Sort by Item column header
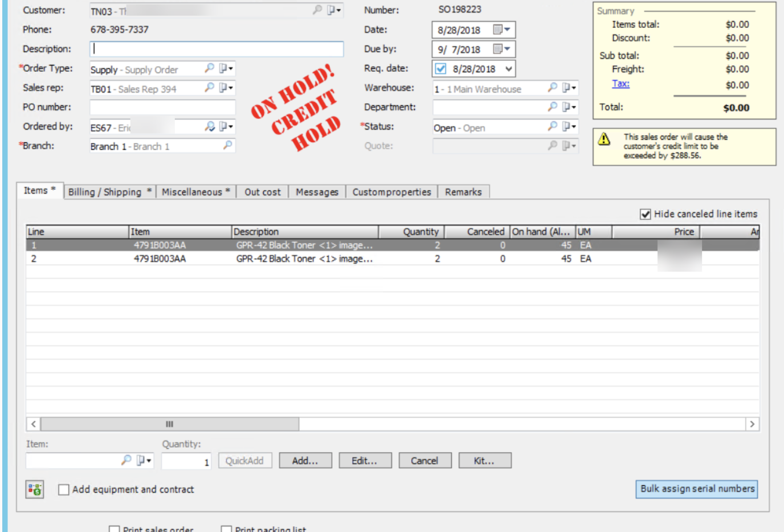Viewport: 784px width, 532px height. (181, 232)
